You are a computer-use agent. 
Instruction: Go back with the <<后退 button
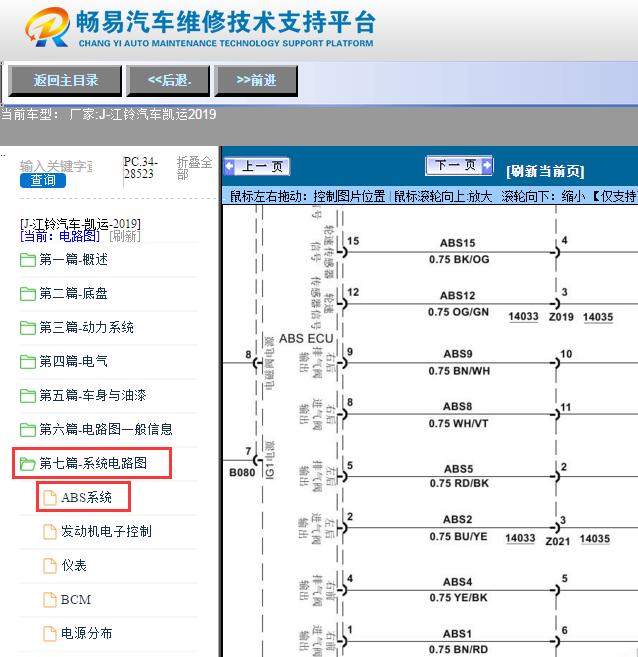coord(168,80)
